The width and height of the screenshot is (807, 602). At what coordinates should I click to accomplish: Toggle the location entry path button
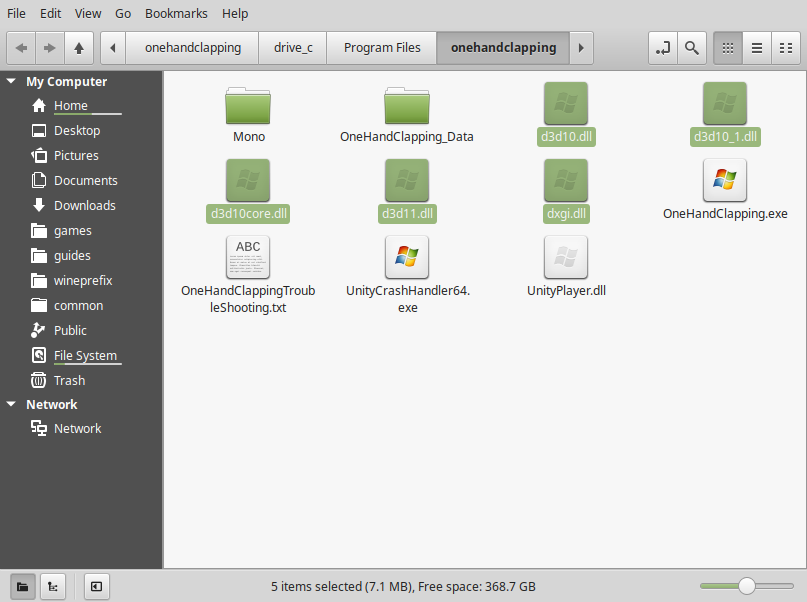pyautogui.click(x=663, y=48)
